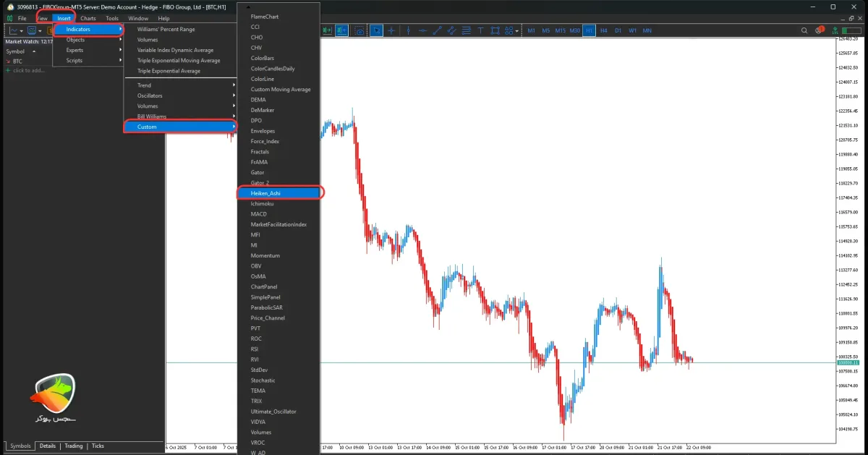
Task: Choose Heiken_Ashi from the custom list
Action: click(279, 193)
